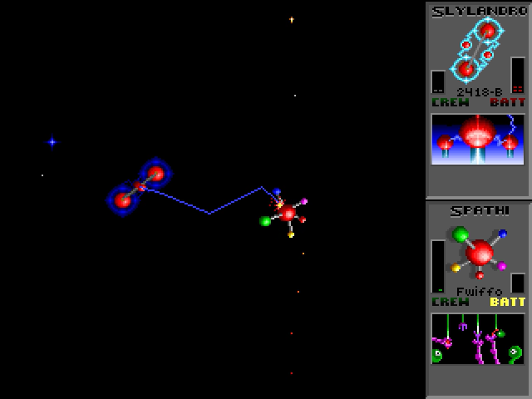
Task: Click the Slylandro ship icon in status panel
Action: pyautogui.click(x=478, y=51)
